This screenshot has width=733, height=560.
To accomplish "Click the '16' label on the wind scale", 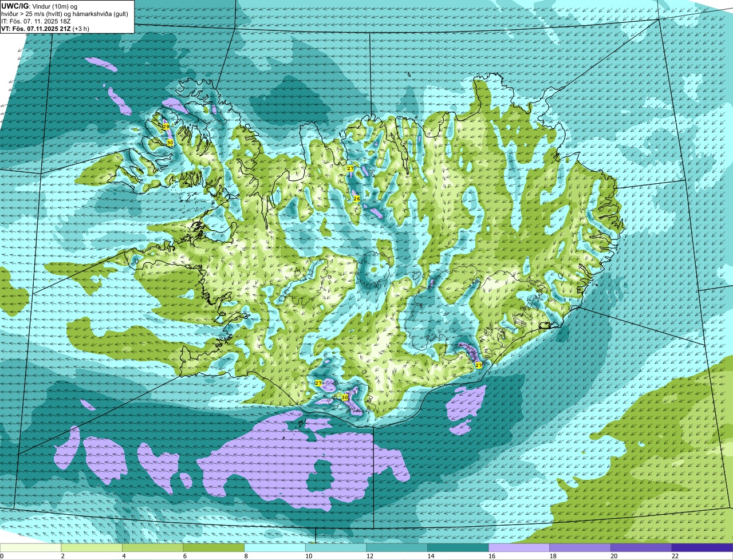I will (491, 556).
